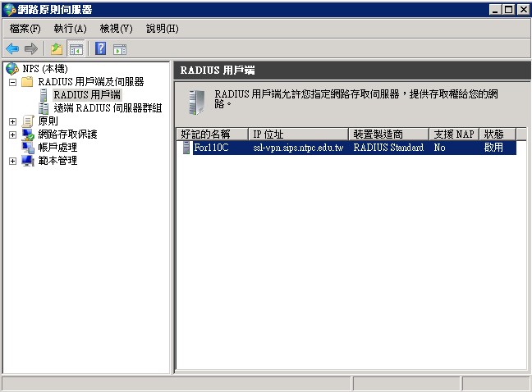Sort by the 支援 NAP column header
The height and width of the screenshot is (392, 532).
454,134
